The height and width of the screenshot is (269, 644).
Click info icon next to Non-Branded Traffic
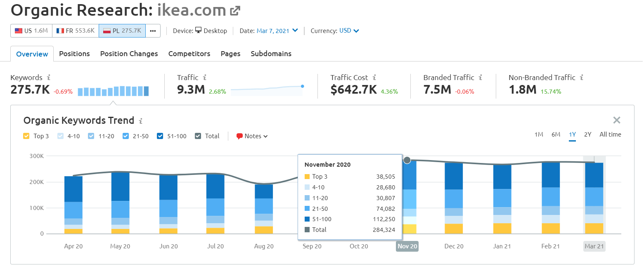pos(581,77)
